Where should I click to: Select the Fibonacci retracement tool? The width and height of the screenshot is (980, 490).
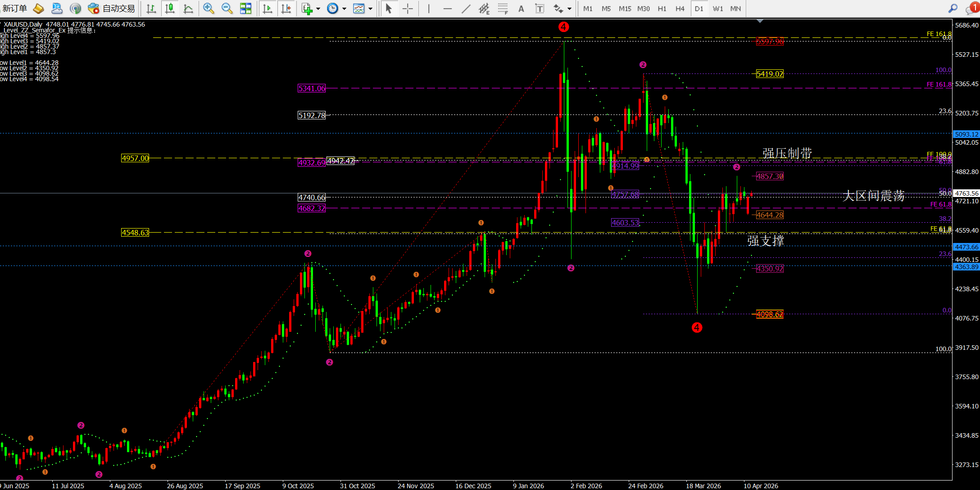click(503, 9)
